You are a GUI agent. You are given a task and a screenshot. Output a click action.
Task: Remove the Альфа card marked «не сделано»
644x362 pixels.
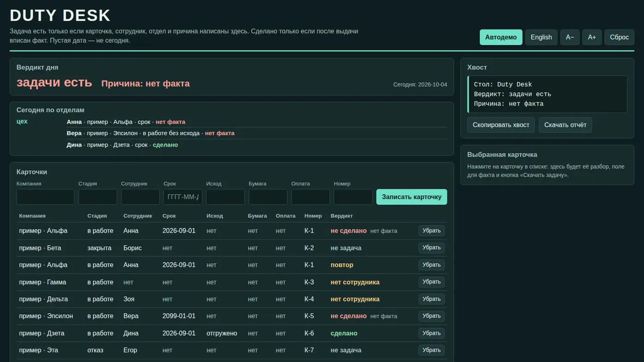[x=431, y=231]
